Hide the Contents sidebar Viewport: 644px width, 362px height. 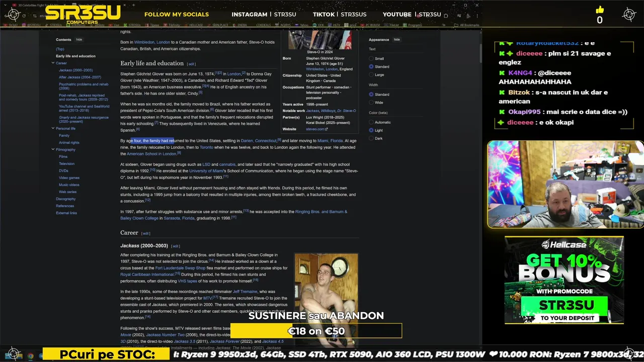tap(79, 40)
